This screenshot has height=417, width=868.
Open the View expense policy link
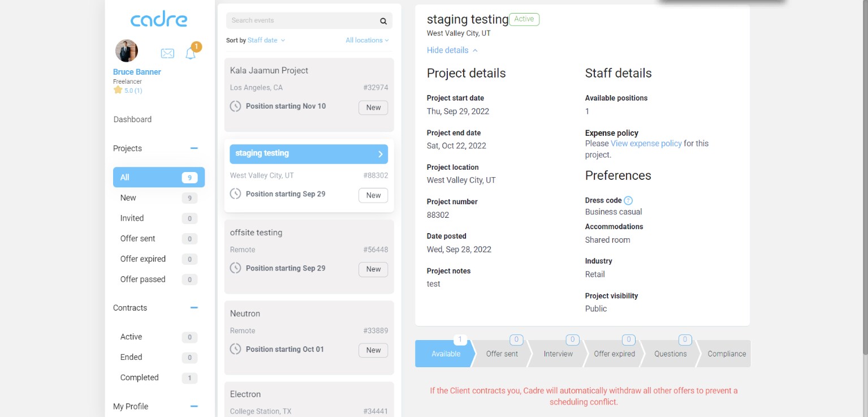[646, 144]
